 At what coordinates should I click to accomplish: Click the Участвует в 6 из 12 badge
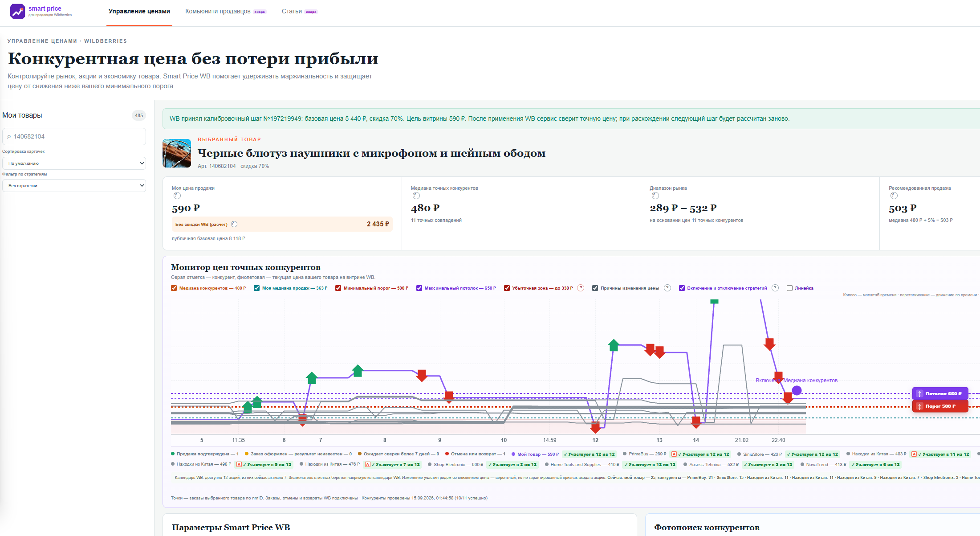875,464
